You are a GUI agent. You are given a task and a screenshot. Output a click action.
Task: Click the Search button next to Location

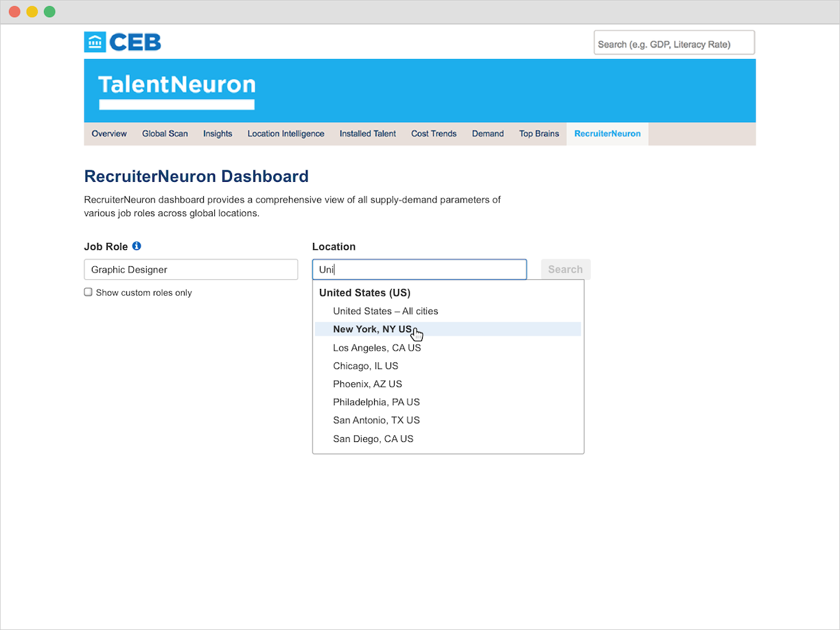point(565,269)
